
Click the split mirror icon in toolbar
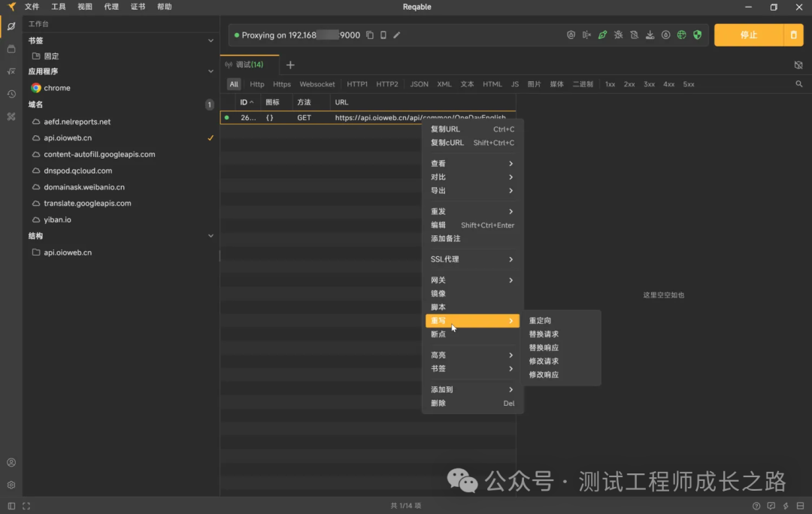586,35
